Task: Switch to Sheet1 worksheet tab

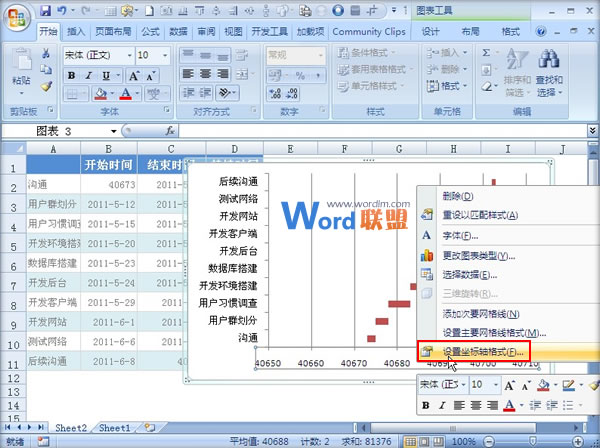Action: [x=114, y=428]
